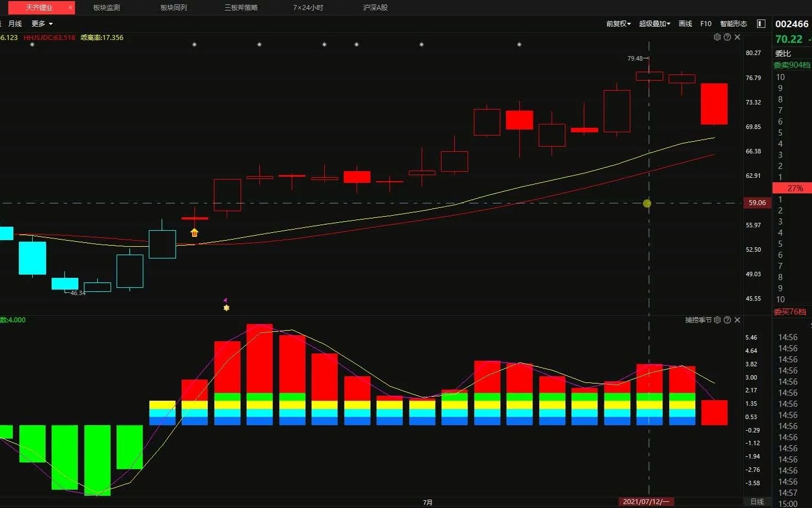Expand the 更多 period dropdown
Viewport: 812px width, 508px height.
point(42,24)
